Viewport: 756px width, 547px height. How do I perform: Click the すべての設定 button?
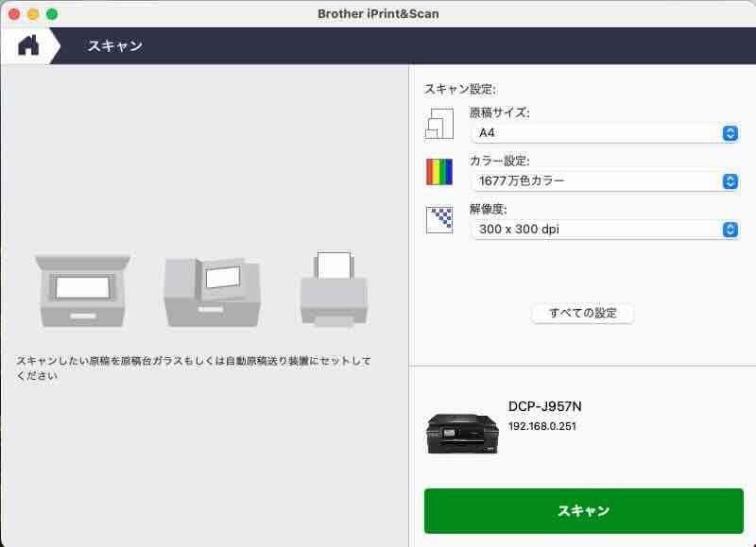[583, 314]
